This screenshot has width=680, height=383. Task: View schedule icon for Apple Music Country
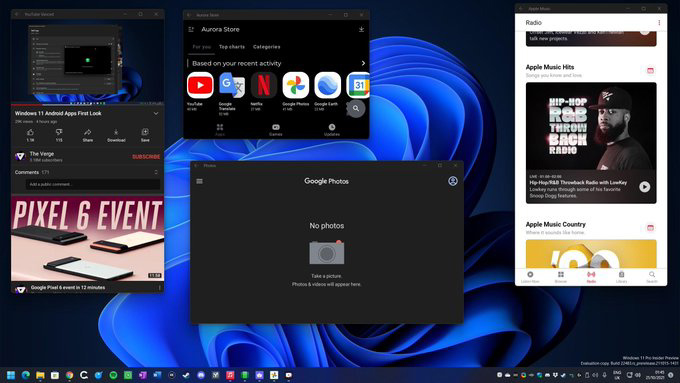click(x=650, y=228)
